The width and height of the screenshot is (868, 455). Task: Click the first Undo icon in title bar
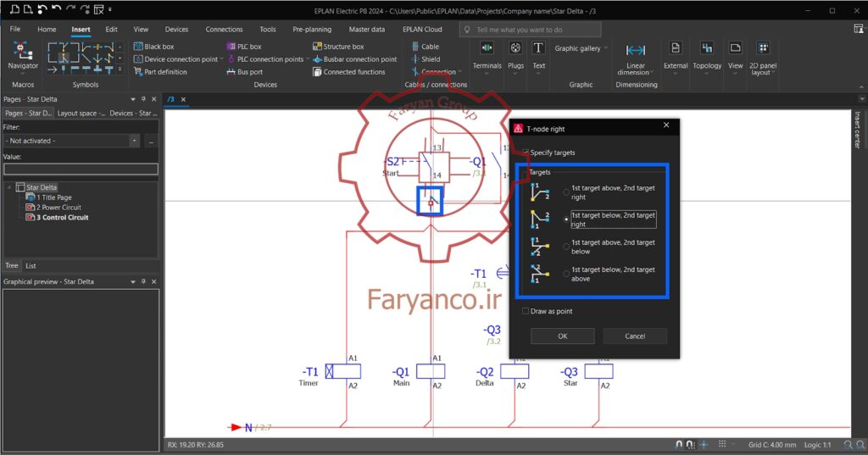pyautogui.click(x=42, y=8)
